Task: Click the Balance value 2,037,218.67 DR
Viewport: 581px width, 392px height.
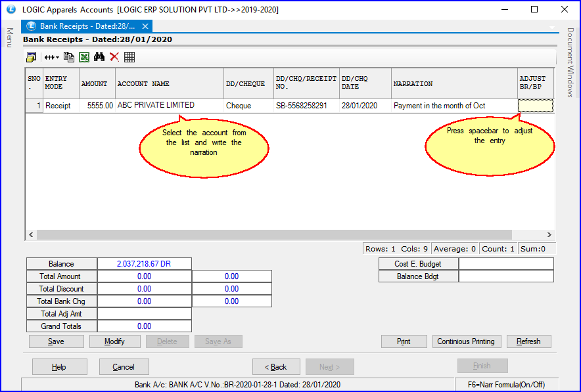Action: point(144,264)
